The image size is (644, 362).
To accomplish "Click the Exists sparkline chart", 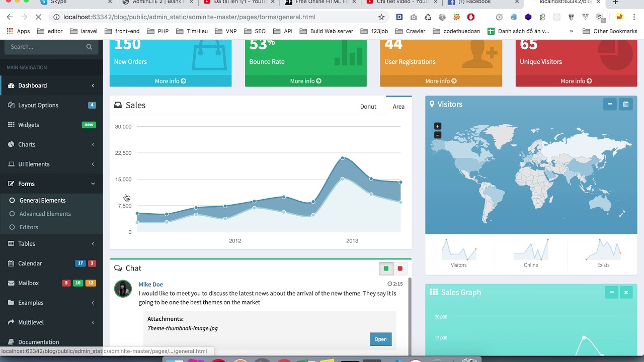I will 603,249.
